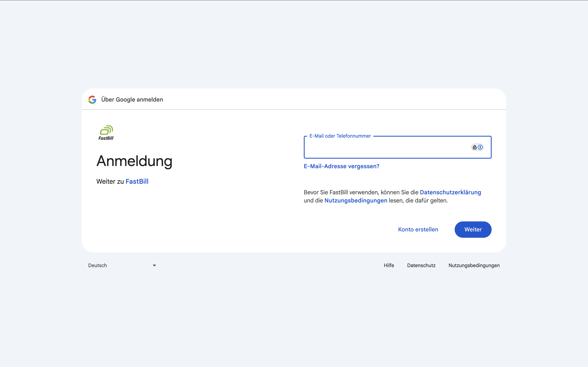Viewport: 588px width, 367px height.
Task: Open the Nutzungsbedingungen footer link
Action: tap(474, 265)
